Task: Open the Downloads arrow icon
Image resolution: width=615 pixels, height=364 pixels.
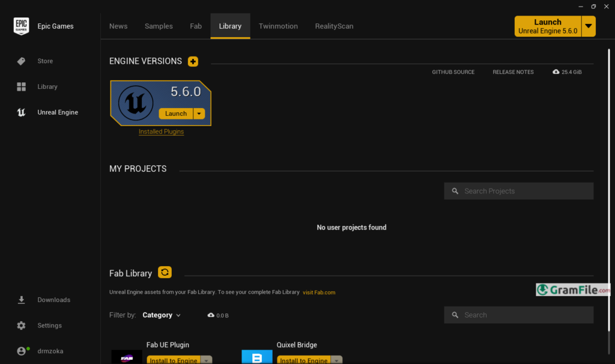Action: coord(21,300)
